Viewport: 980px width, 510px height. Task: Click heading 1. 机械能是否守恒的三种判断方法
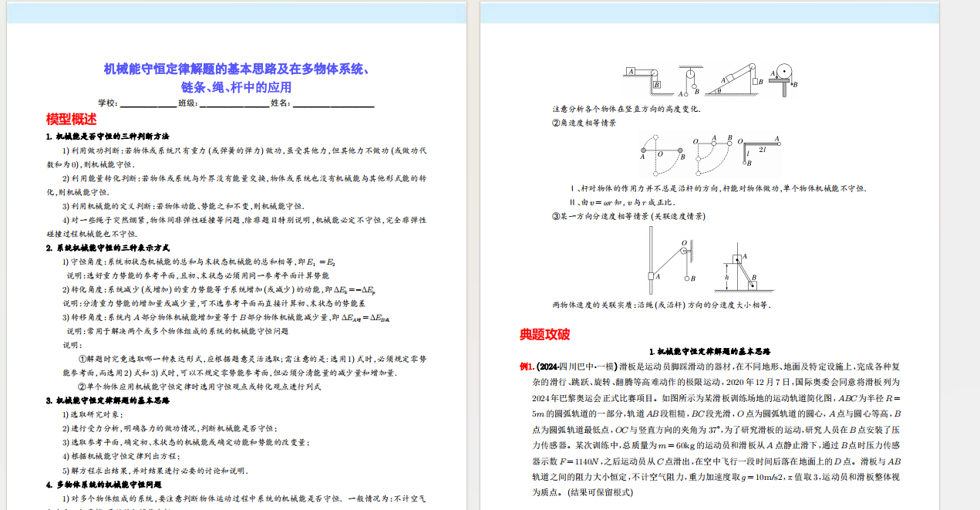[x=107, y=137]
